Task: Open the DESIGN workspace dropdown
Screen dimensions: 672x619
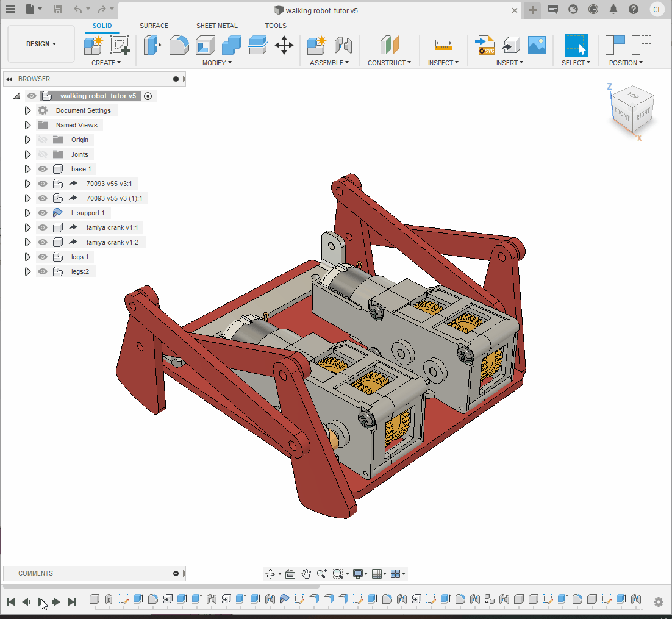Action: pos(41,44)
